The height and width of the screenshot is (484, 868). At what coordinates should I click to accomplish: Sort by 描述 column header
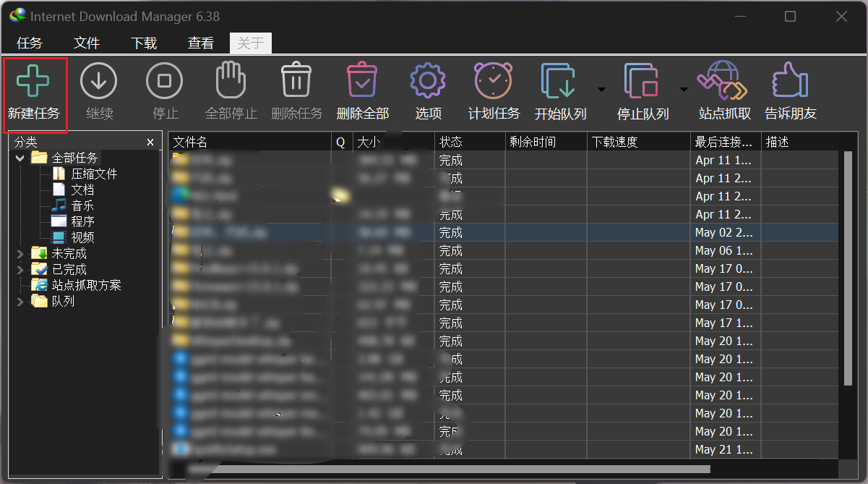799,142
